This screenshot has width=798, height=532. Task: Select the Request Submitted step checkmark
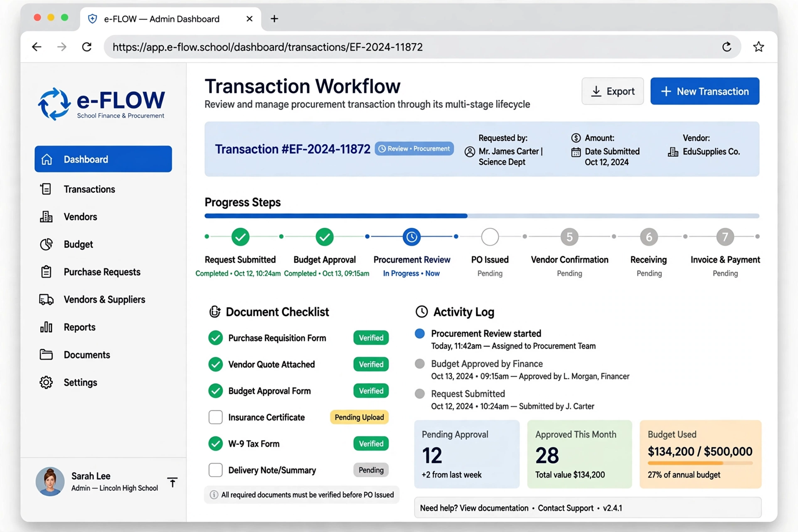tap(240, 236)
